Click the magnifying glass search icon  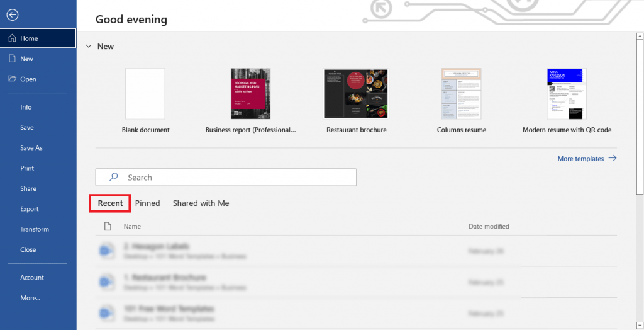tap(114, 178)
